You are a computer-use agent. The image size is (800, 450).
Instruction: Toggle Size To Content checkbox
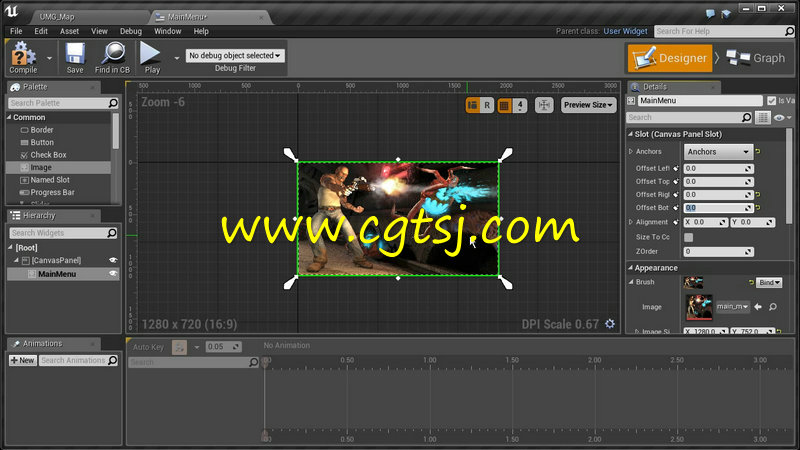[x=688, y=237]
